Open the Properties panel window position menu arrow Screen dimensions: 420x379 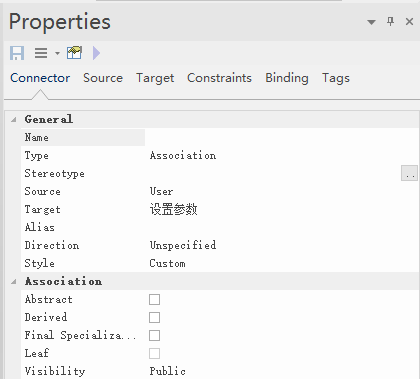371,22
